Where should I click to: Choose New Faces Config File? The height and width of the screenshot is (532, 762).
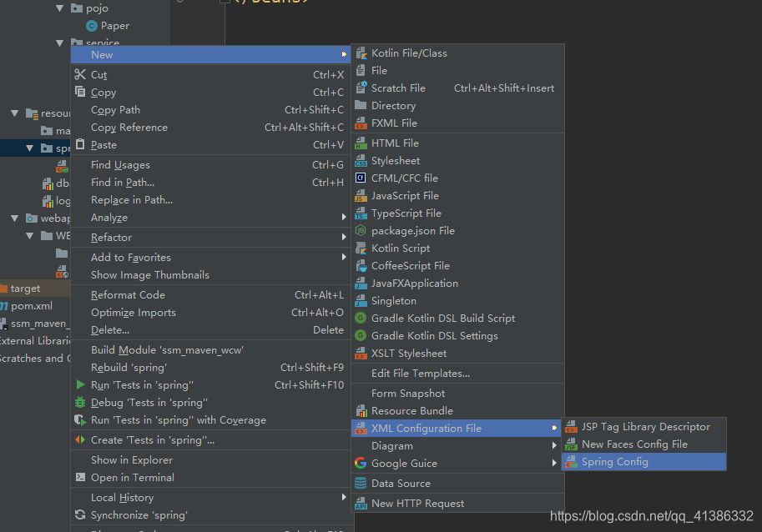(644, 444)
